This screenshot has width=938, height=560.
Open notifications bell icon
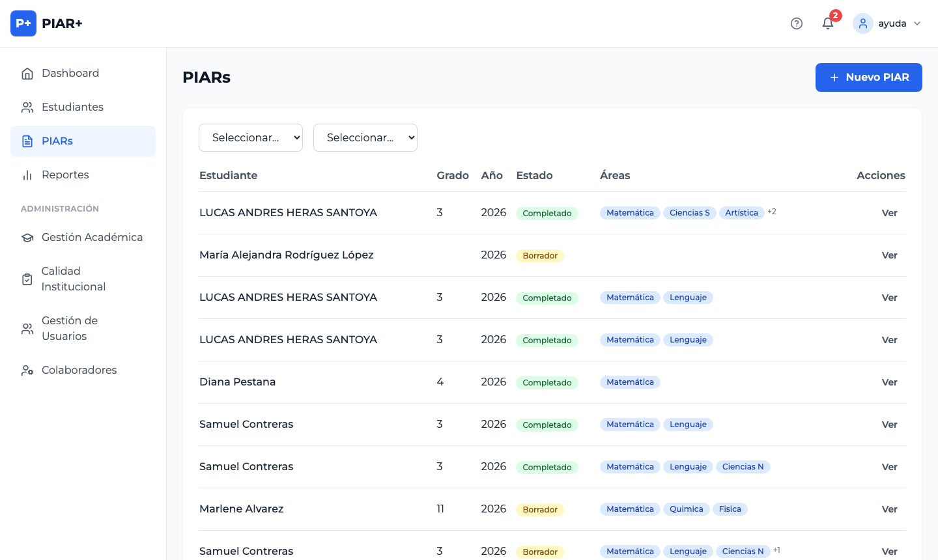828,23
